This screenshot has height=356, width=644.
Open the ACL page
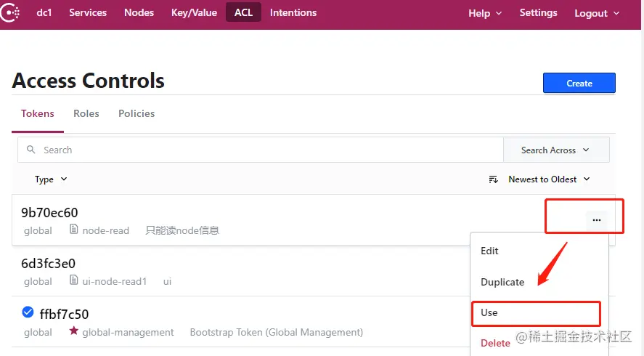[243, 12]
